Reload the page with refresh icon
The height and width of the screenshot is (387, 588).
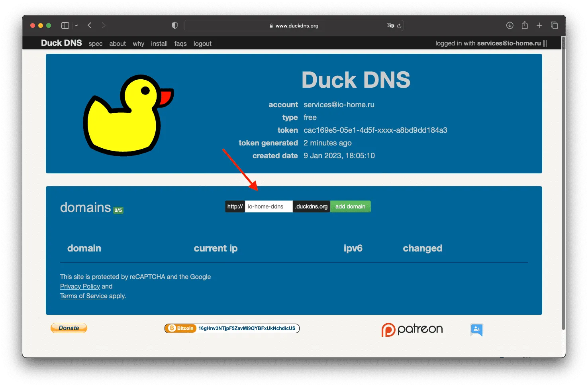click(x=399, y=26)
